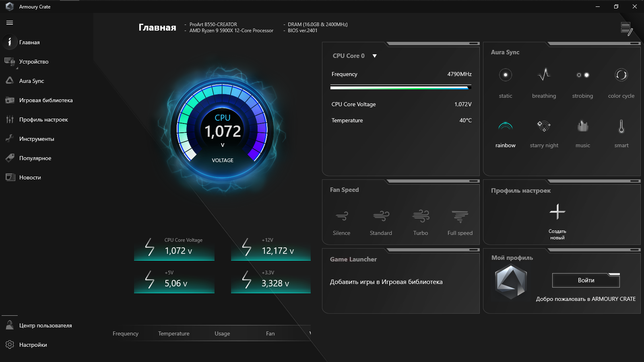The image size is (644, 362).
Task: Click the CPU frequency progress bar
Action: tap(400, 87)
